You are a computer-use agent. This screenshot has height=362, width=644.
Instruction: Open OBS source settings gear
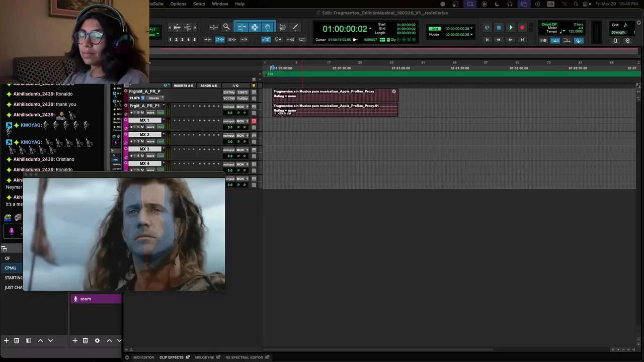[x=97, y=340]
